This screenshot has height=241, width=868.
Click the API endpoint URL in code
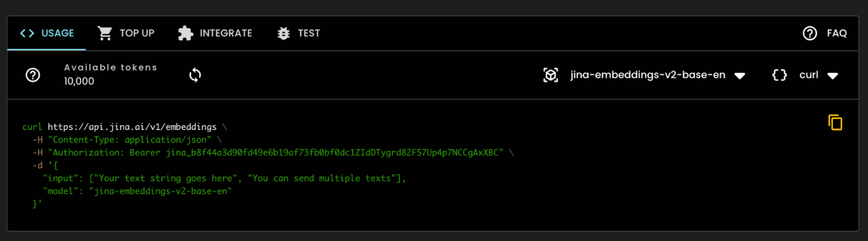132,127
